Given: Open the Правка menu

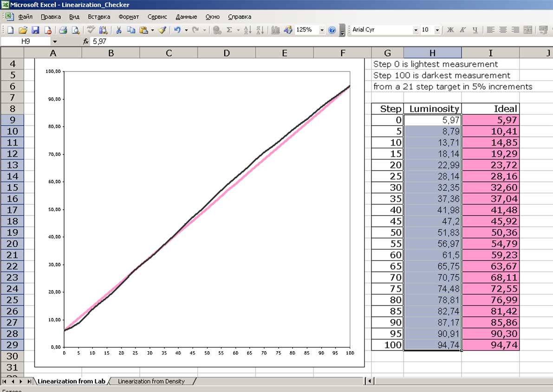Looking at the screenshot, I should pyautogui.click(x=51, y=17).
